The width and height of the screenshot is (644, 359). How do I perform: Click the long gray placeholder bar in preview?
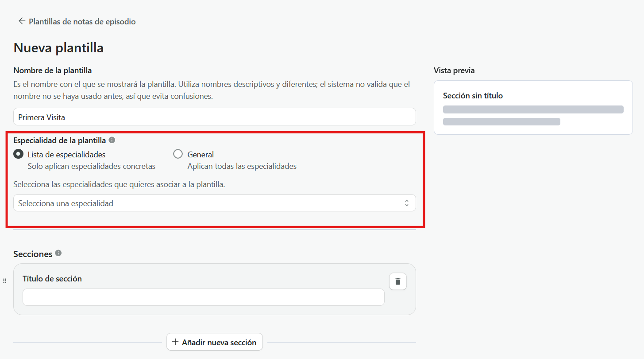coord(533,109)
